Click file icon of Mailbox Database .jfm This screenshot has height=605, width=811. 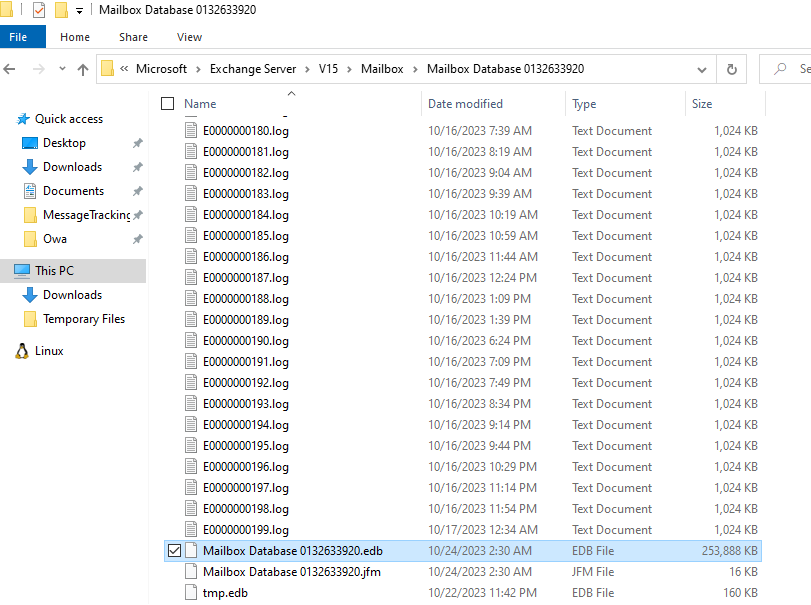[191, 572]
